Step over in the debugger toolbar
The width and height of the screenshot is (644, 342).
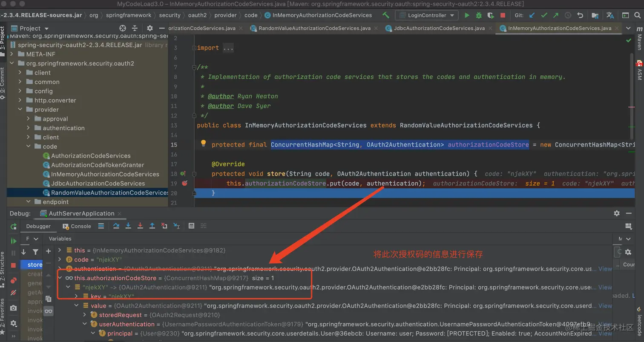click(116, 226)
